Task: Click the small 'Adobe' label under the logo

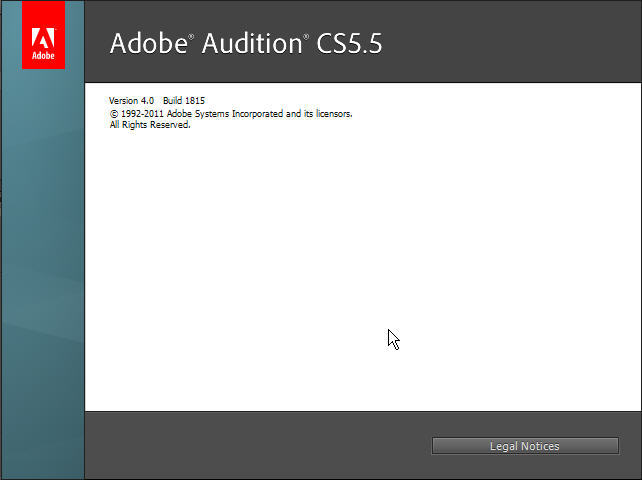Action: 43,57
